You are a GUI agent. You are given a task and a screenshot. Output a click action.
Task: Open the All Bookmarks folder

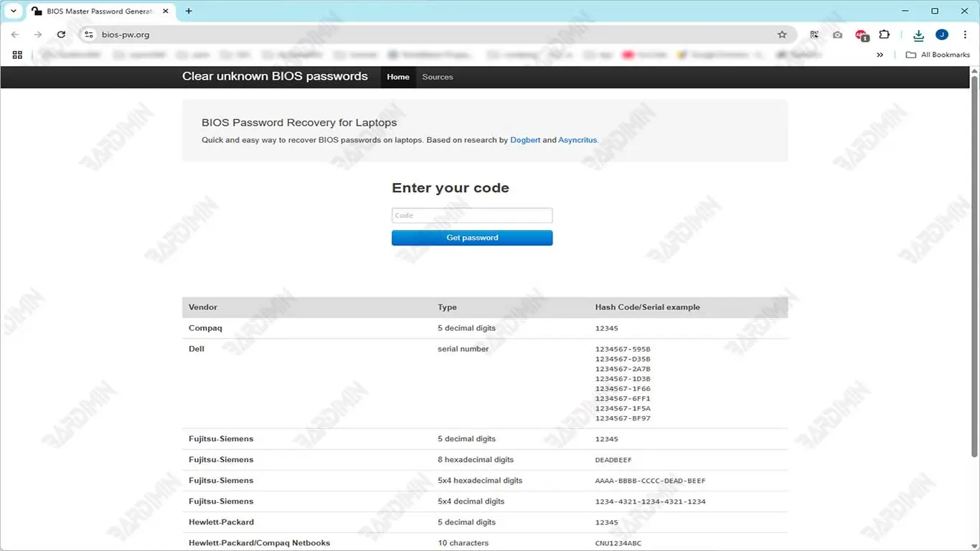point(938,55)
